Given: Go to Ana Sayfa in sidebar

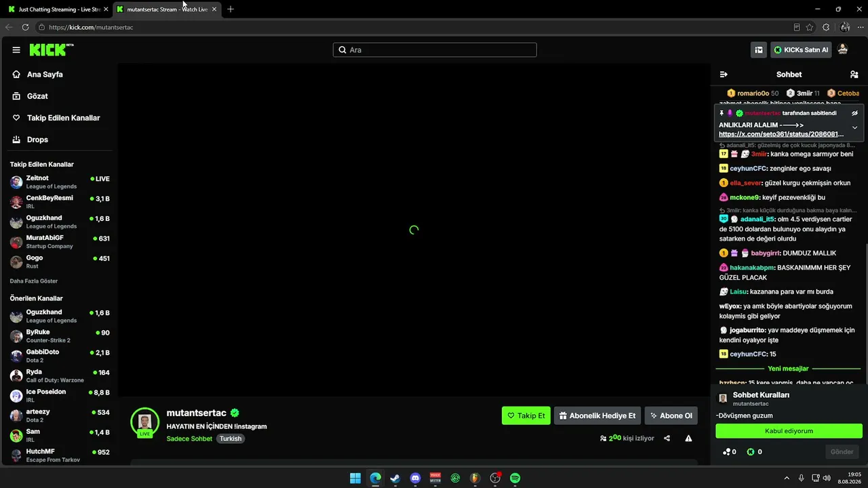Looking at the screenshot, I should tap(45, 75).
